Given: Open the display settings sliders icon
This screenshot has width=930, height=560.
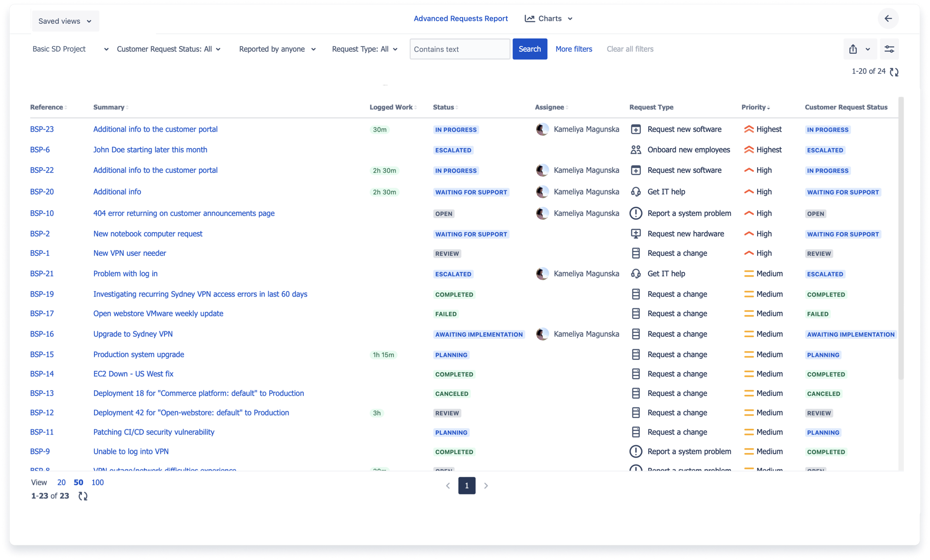Looking at the screenshot, I should (x=890, y=49).
